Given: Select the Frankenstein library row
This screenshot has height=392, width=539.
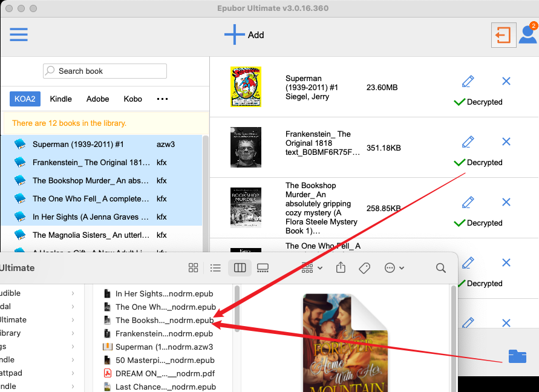Looking at the screenshot, I should point(102,162).
